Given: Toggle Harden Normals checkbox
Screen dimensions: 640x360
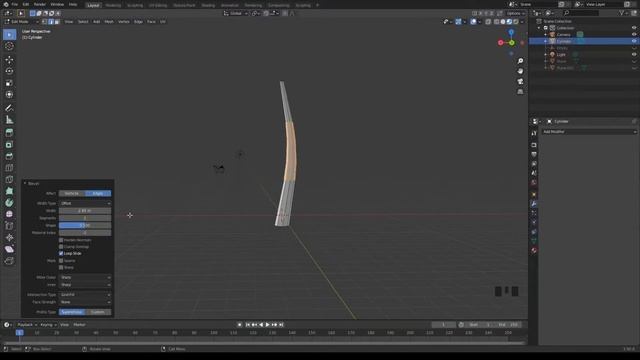Looking at the screenshot, I should [61, 240].
